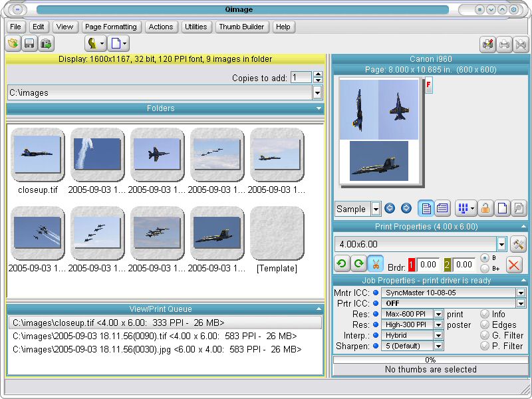Go to the next page arrow

pos(406,209)
